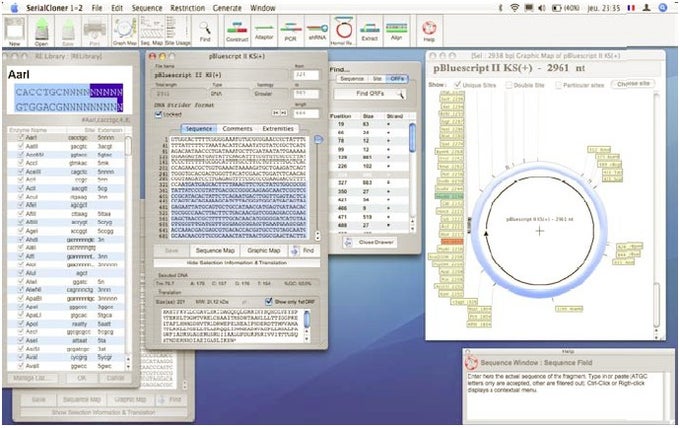Viewport: 680px width, 428px height.
Task: Open the Sequence menu
Action: [147, 8]
